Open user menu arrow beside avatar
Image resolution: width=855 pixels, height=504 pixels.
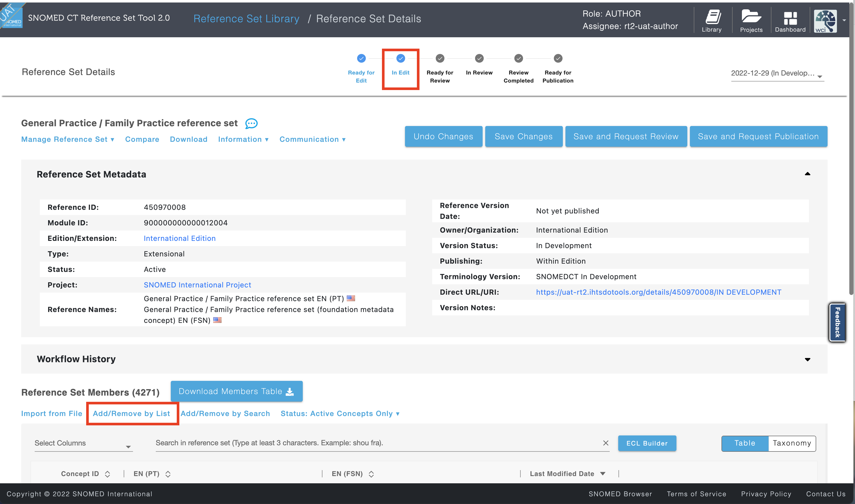[x=844, y=20]
